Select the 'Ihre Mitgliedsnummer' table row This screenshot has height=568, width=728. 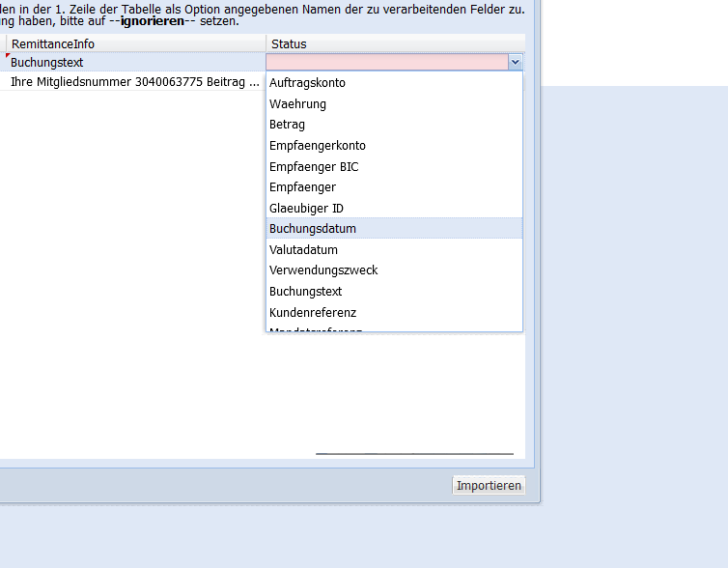click(x=135, y=83)
